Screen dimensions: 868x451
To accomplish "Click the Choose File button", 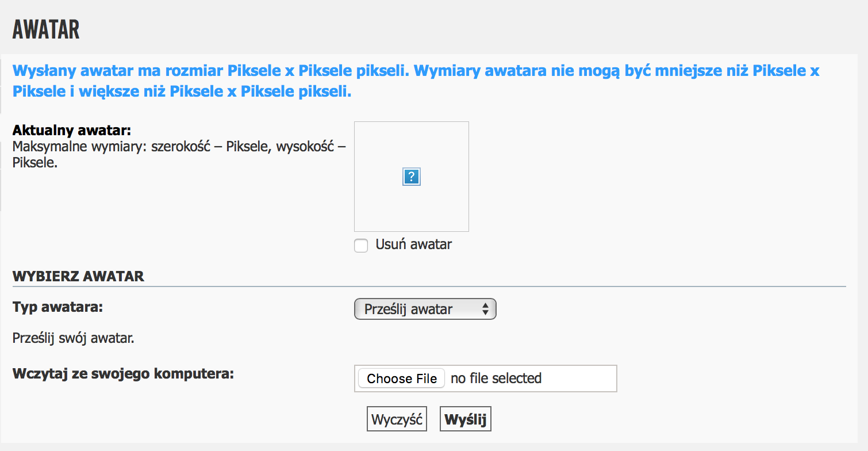I will pos(402,379).
